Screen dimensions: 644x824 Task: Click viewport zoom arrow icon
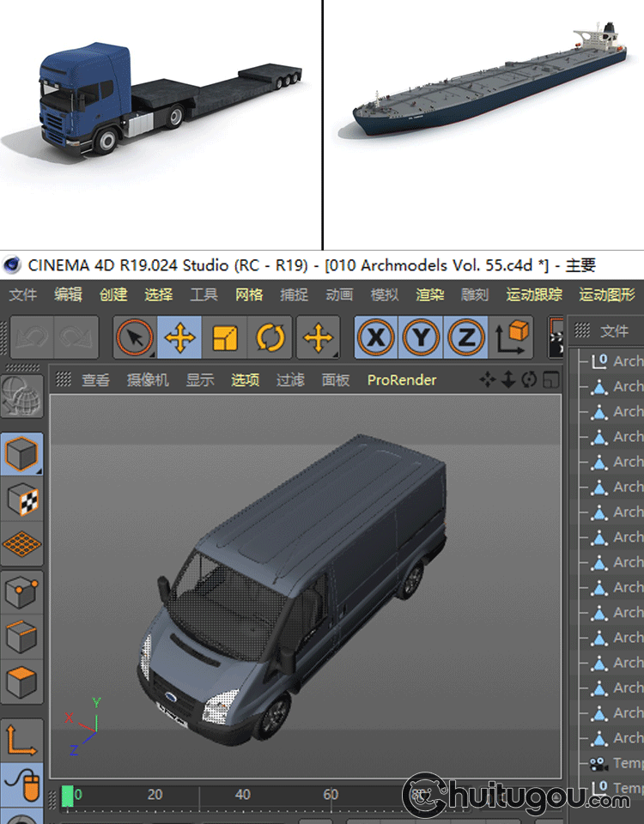tap(507, 379)
